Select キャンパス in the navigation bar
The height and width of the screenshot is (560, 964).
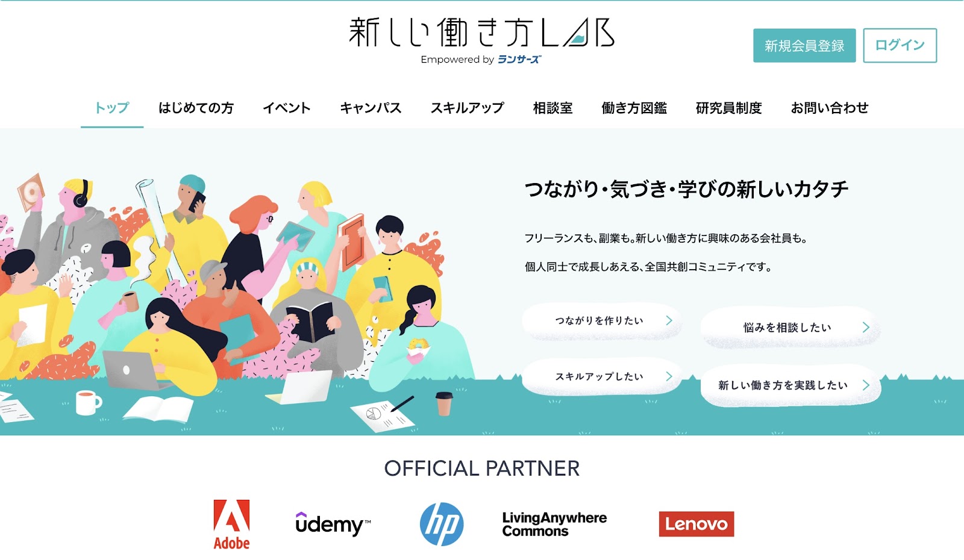pos(371,108)
